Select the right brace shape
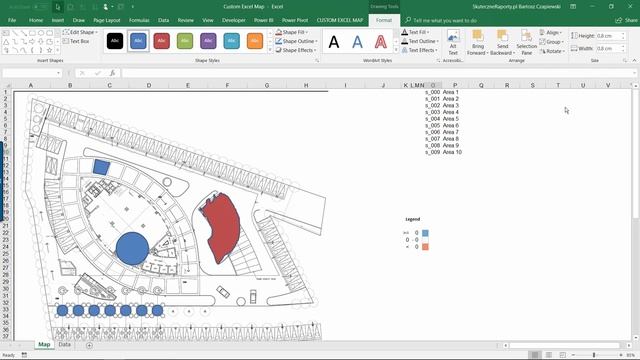 click(41, 50)
